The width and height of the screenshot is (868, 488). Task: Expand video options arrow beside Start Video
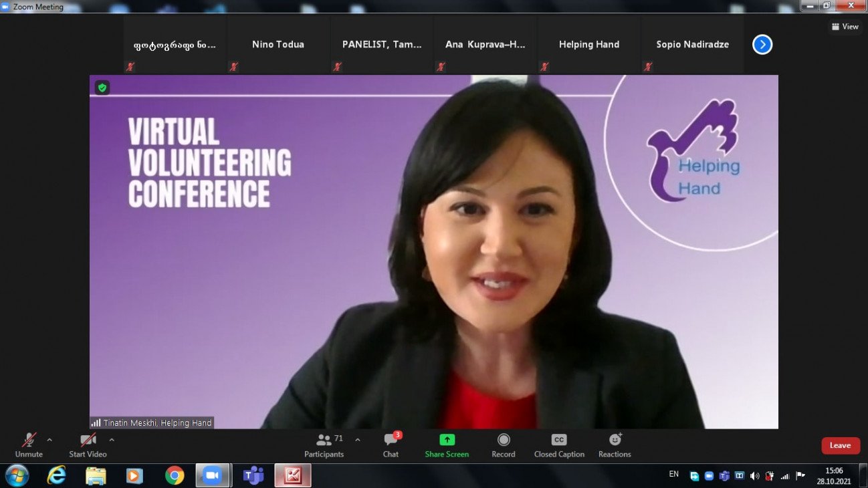112,440
